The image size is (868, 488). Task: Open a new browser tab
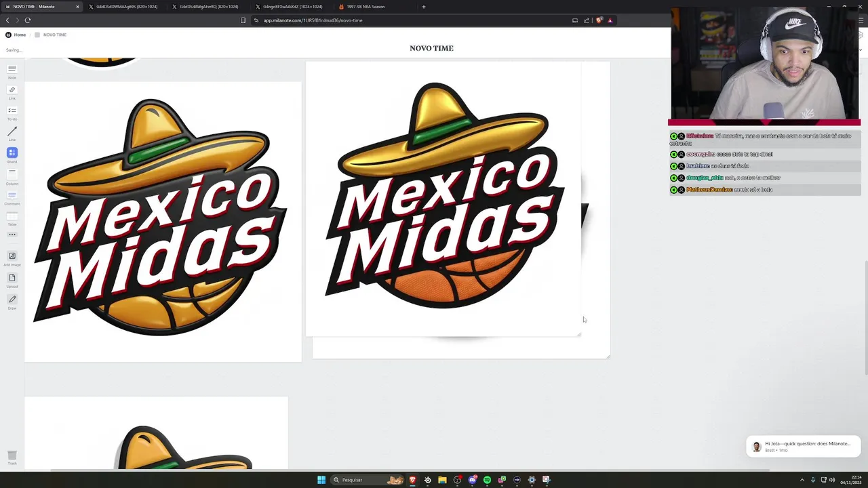coord(424,7)
